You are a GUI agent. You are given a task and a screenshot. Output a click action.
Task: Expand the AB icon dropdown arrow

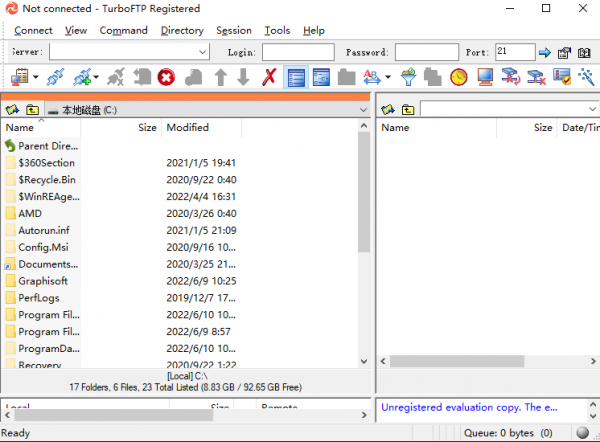[x=388, y=77]
